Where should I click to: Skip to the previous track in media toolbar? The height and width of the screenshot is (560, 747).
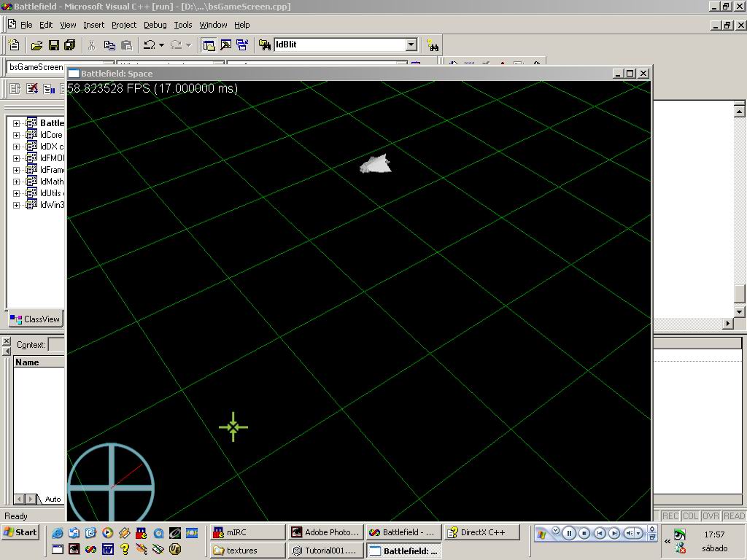(600, 533)
